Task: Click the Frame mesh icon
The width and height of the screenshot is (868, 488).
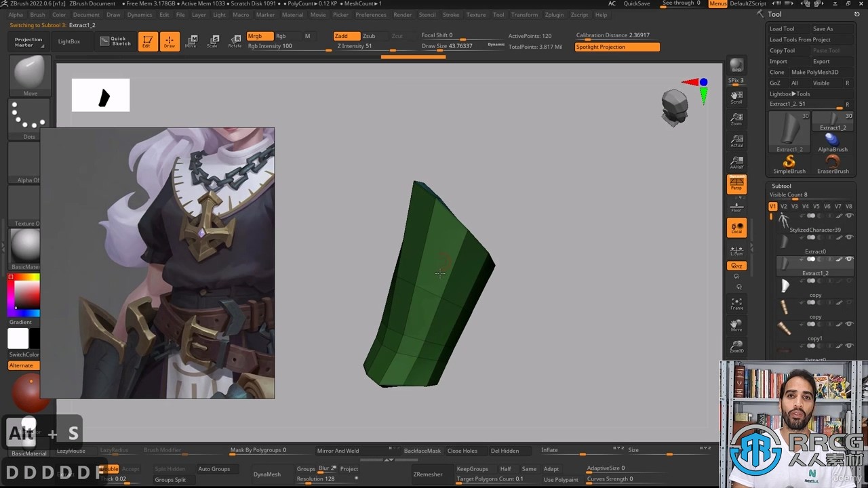Action: click(736, 304)
